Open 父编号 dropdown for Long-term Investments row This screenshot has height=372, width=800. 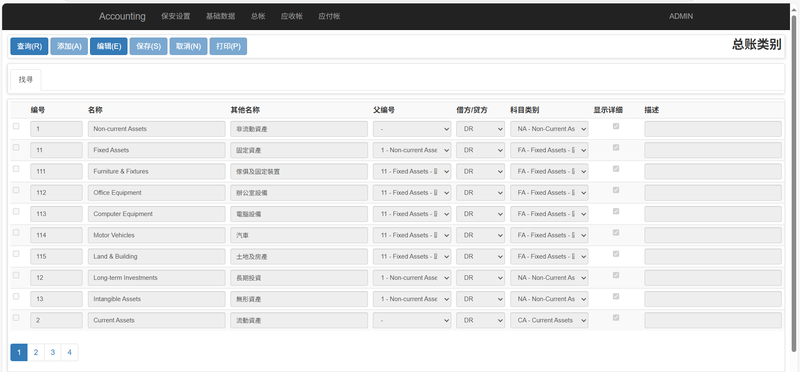click(412, 278)
